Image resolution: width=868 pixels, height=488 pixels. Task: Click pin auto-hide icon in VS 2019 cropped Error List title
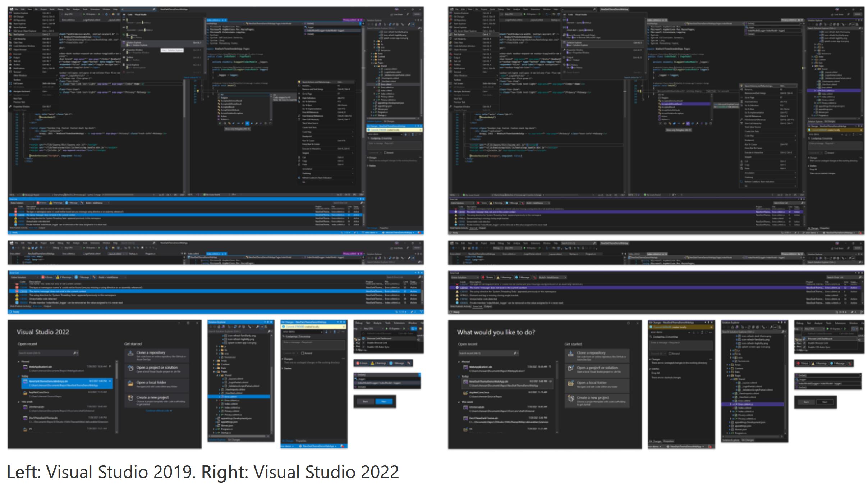pos(418,273)
